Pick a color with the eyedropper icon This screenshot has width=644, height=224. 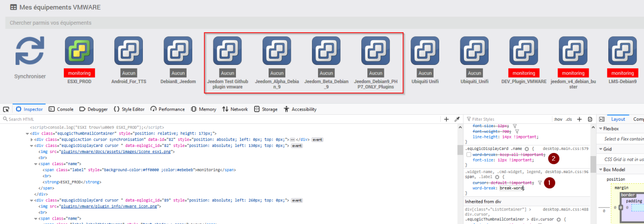(x=457, y=119)
